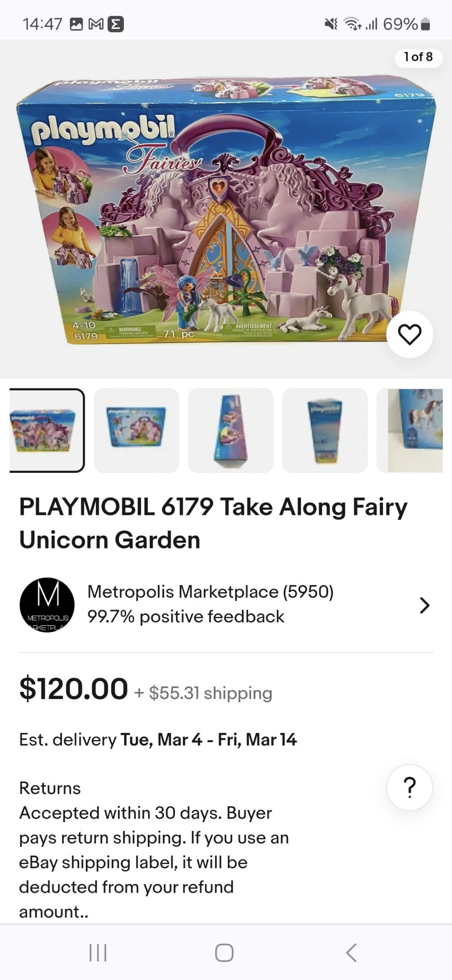Select the first box front thumbnail
The image size is (452, 980).
[x=47, y=430]
